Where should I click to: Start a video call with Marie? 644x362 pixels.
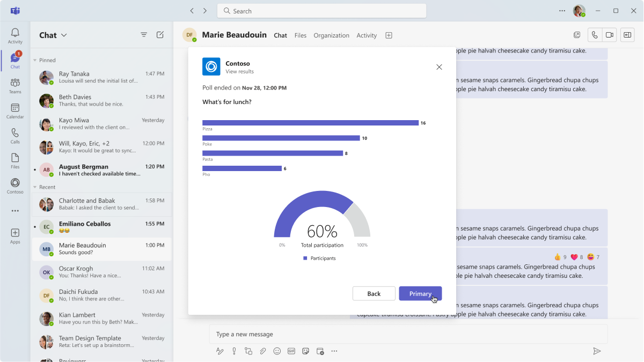click(x=609, y=35)
